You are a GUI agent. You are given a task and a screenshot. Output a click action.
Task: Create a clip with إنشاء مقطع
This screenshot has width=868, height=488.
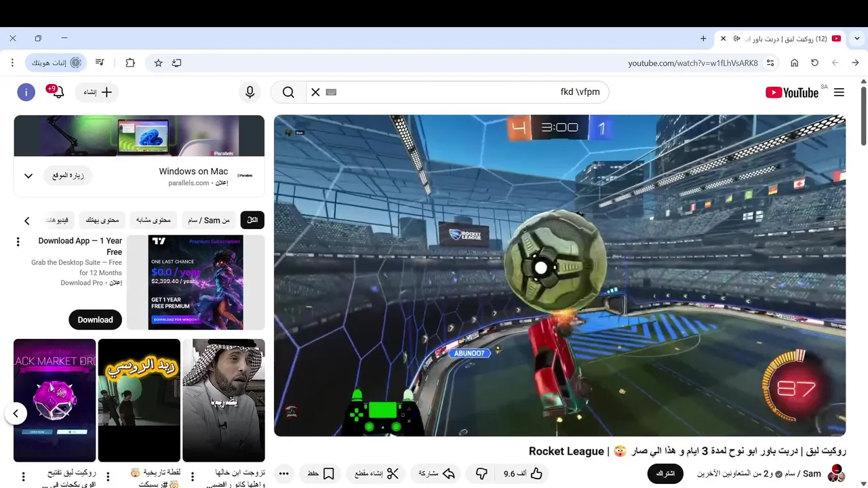click(x=376, y=473)
